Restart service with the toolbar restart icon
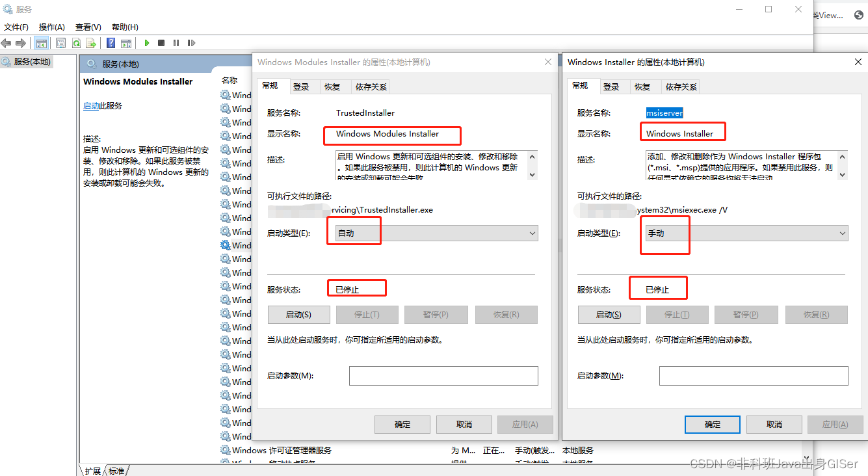The image size is (868, 476). (x=191, y=43)
